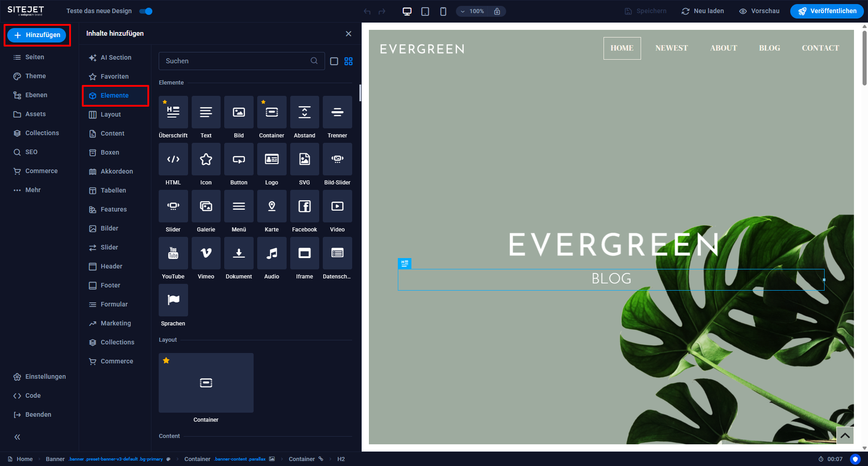Insert the SVG element
The image size is (868, 466).
pyautogui.click(x=305, y=159)
